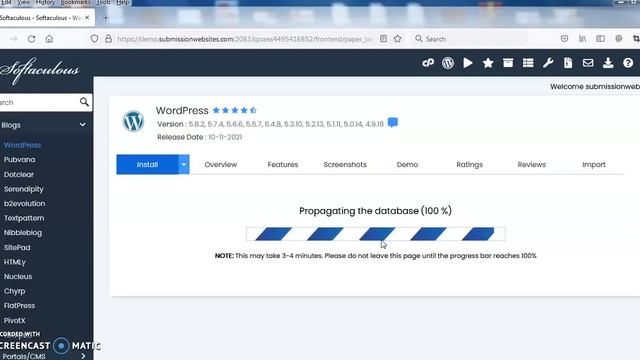The height and width of the screenshot is (360, 640).
Task: Click the striped installation progress bar
Action: tap(376, 234)
